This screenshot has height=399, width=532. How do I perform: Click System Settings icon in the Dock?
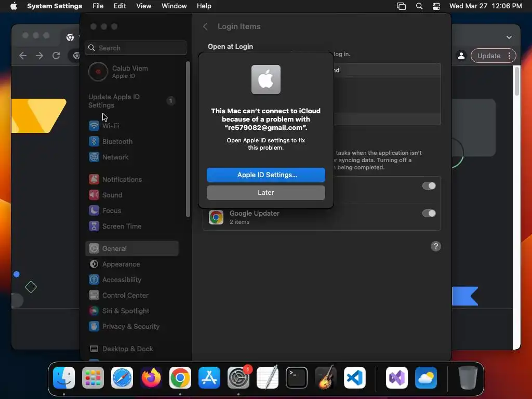[x=238, y=378]
